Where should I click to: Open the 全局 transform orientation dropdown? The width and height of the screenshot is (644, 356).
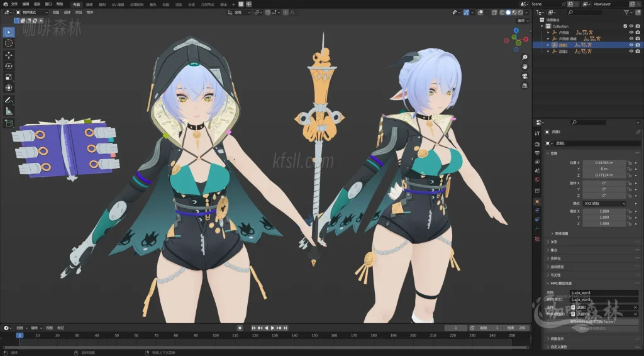[x=238, y=13]
